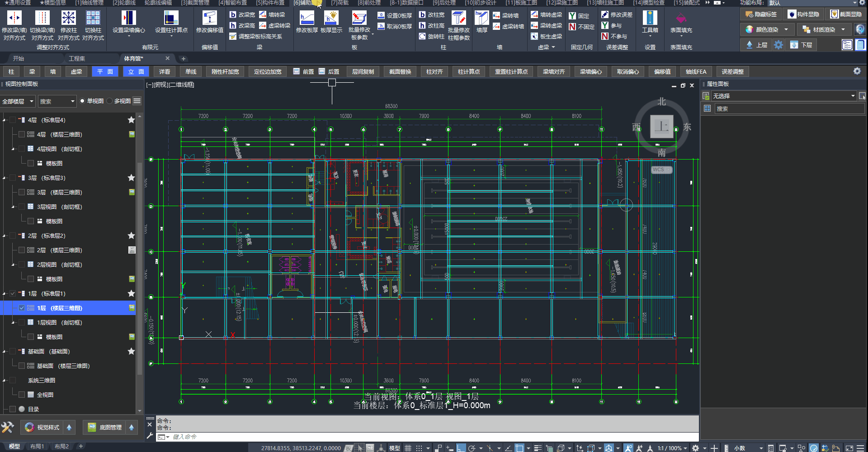The image size is (868, 452).
Task: Click the 层间复制 button
Action: 363,71
